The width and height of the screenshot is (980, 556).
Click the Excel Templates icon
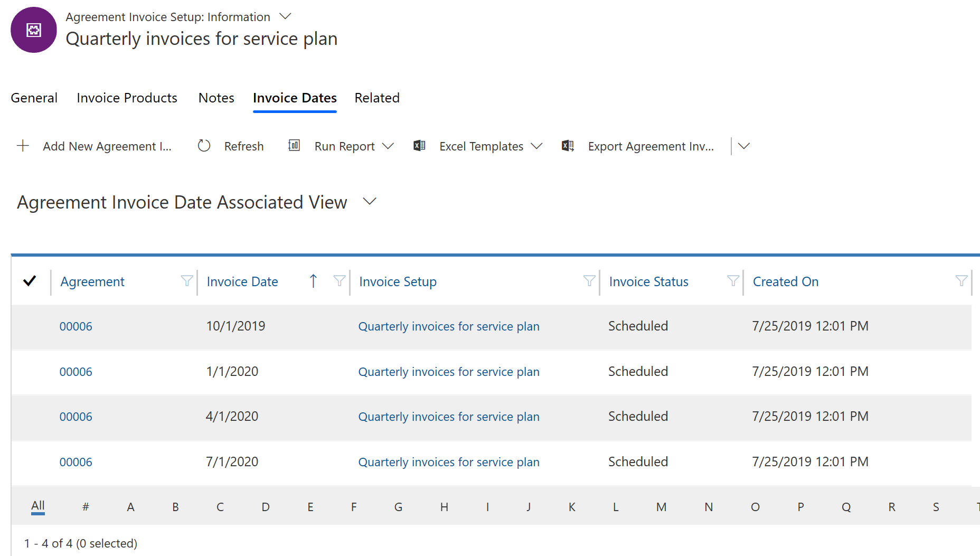(x=419, y=146)
